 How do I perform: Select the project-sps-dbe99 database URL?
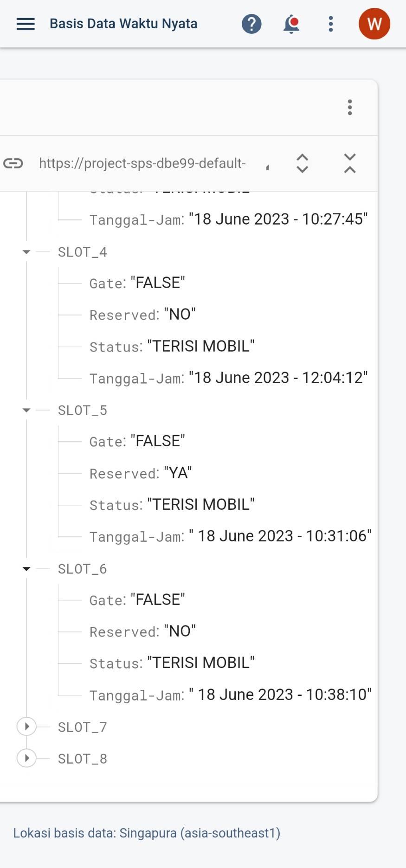[142, 163]
